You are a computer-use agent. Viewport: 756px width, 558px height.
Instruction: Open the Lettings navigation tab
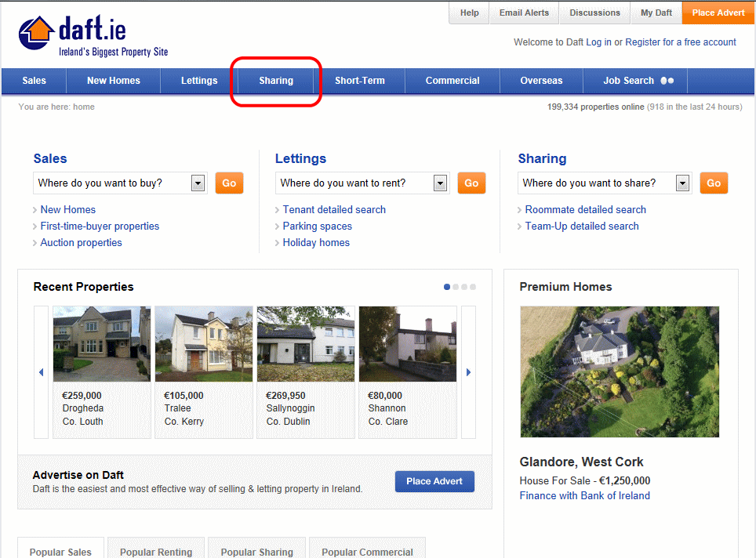click(199, 81)
